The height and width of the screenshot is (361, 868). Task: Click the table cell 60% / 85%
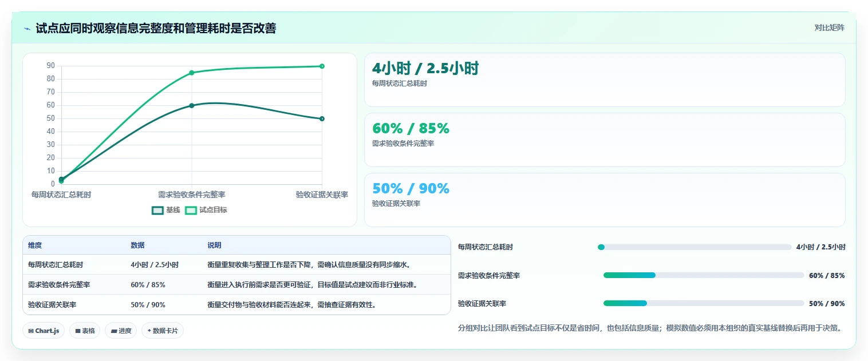148,284
